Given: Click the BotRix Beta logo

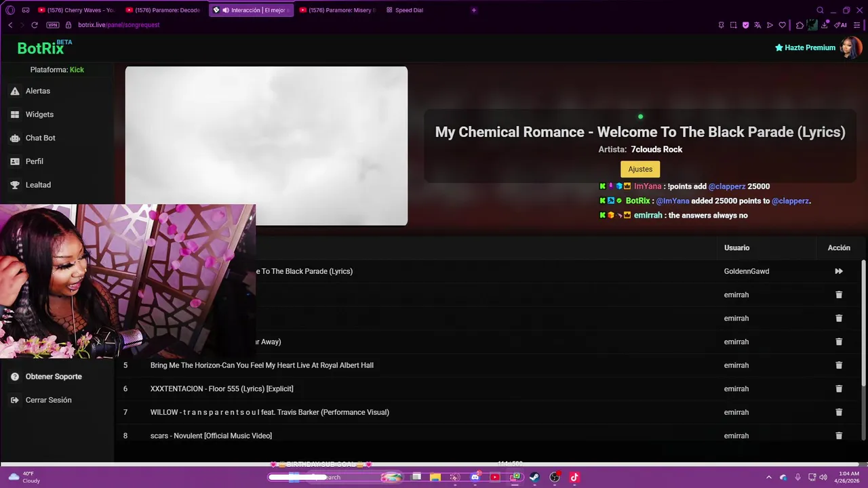Looking at the screenshot, I should click(x=44, y=47).
